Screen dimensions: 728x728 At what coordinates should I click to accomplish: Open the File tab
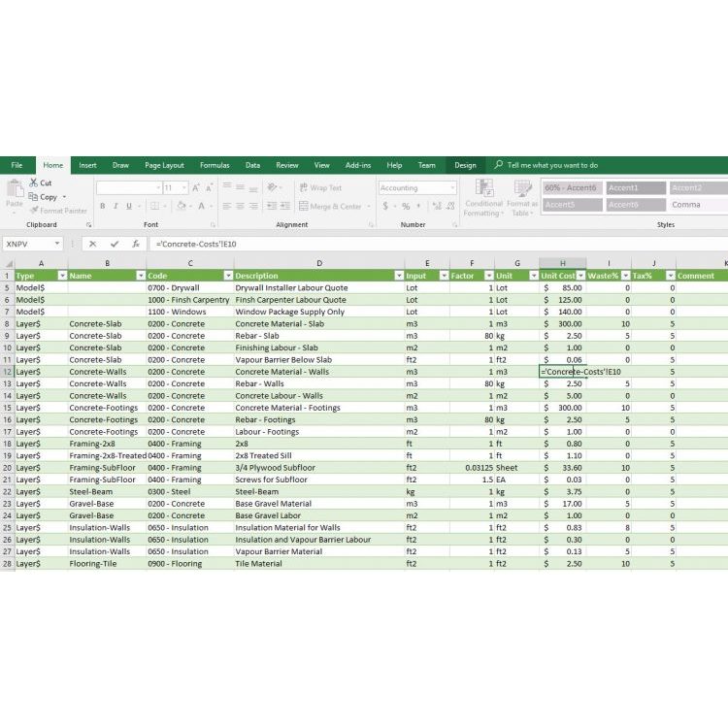pos(17,165)
